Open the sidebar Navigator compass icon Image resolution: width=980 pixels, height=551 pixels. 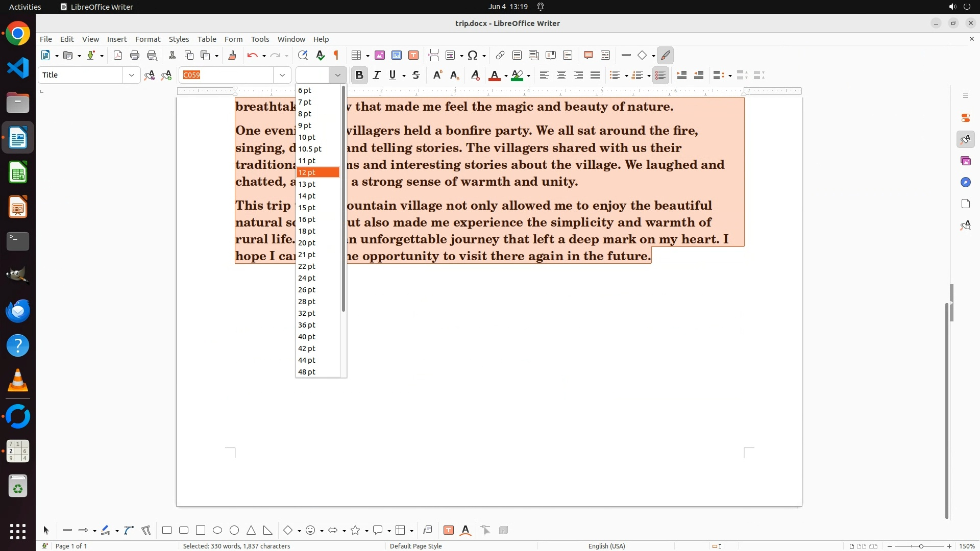point(965,183)
